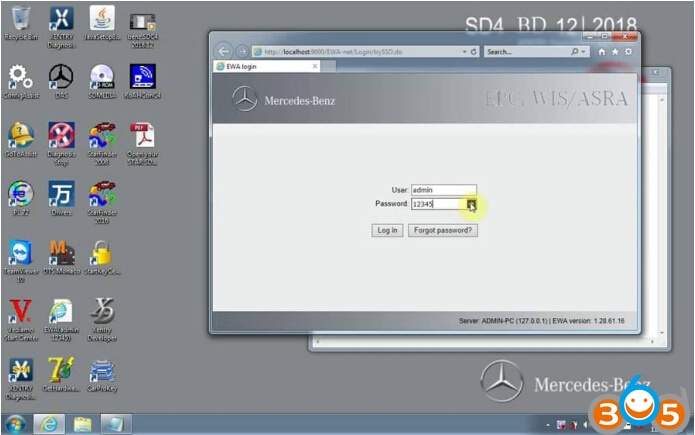Image resolution: width=695 pixels, height=435 pixels.
Task: Open Windows Explorer folder from the taskbar
Action: click(x=82, y=424)
